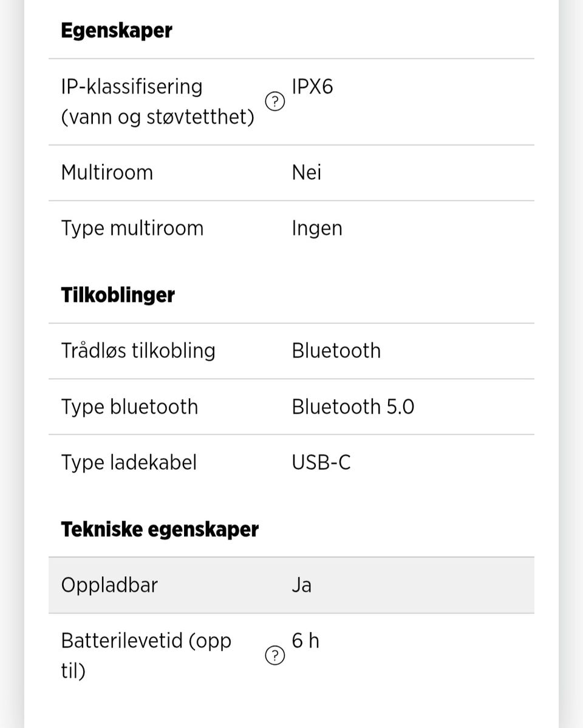Viewport: 583px width, 728px height.
Task: Select the Type ladekabel label
Action: click(129, 462)
